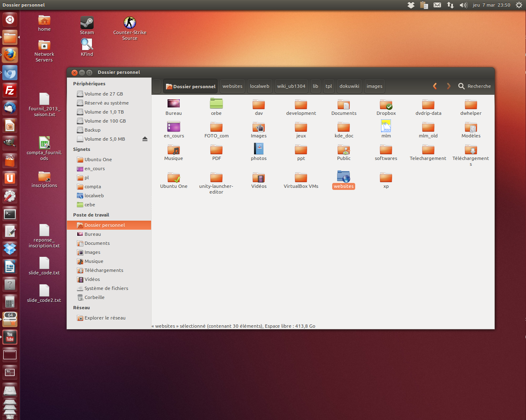526x420 pixels.
Task: Click the back navigation arrow
Action: click(435, 86)
